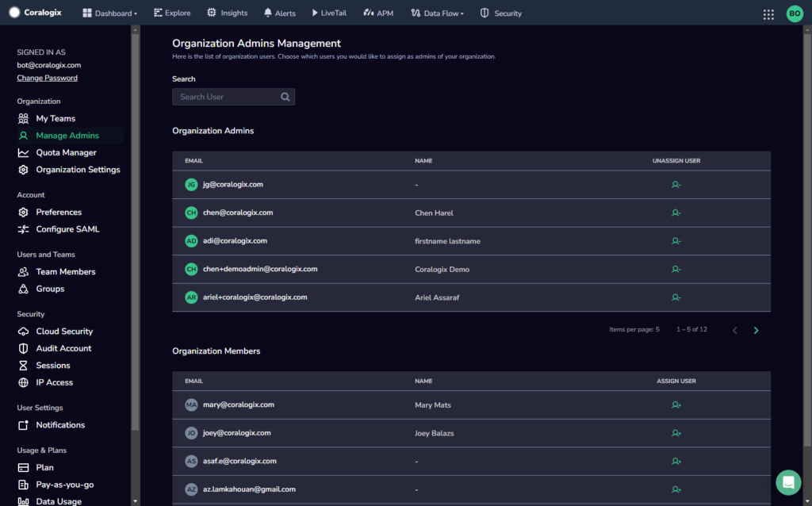
Task: Unassign adi@coralogix.com admin icon
Action: (676, 241)
